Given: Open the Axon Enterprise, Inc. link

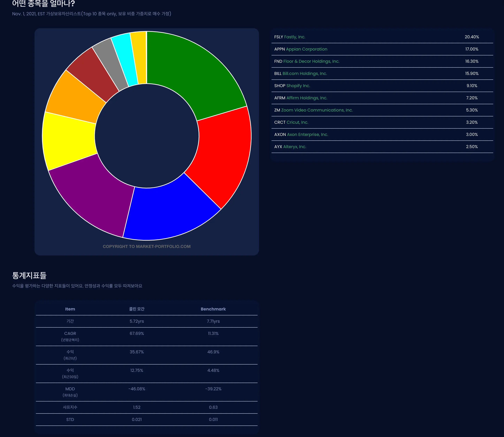Looking at the screenshot, I should tap(307, 134).
